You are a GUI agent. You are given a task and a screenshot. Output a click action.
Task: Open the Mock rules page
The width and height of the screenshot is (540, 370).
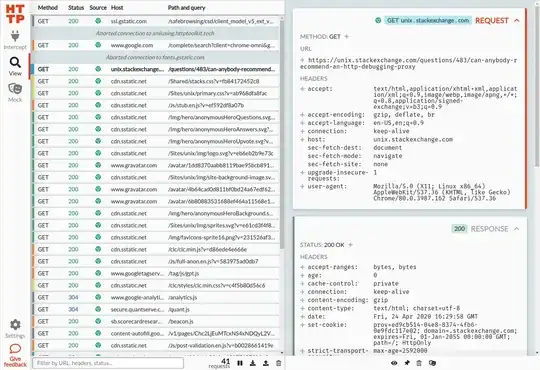click(15, 92)
